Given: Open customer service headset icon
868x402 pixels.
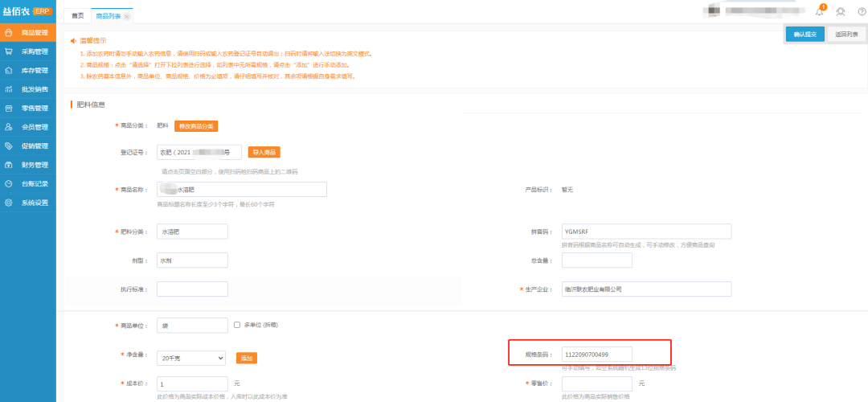Looking at the screenshot, I should [x=841, y=12].
